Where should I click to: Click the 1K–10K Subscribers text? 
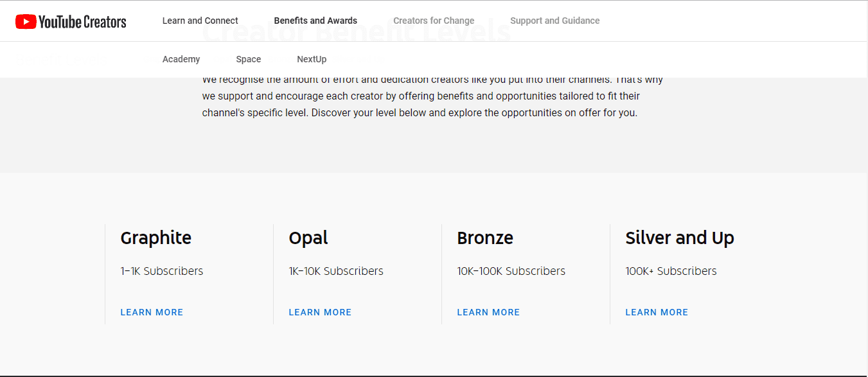336,271
